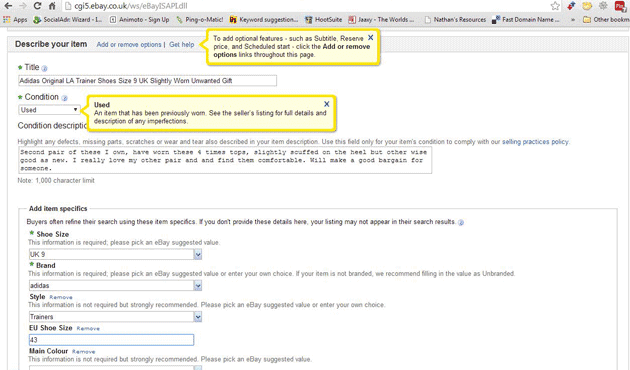Remove the Main Colour specific

click(84, 352)
